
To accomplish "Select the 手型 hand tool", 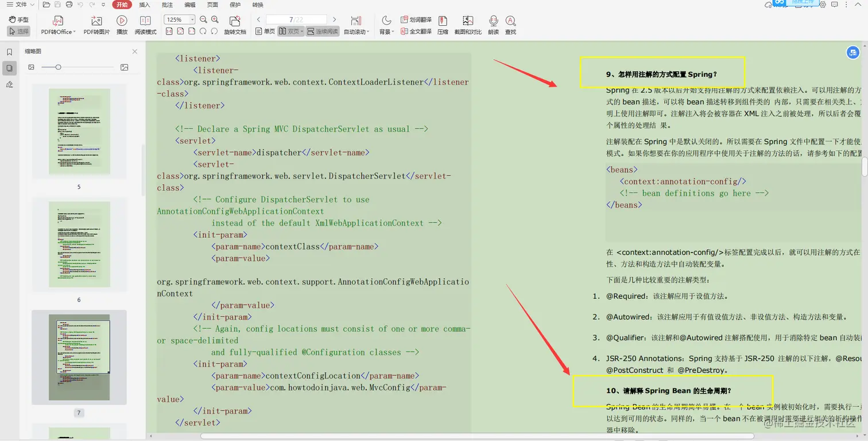I will [19, 19].
